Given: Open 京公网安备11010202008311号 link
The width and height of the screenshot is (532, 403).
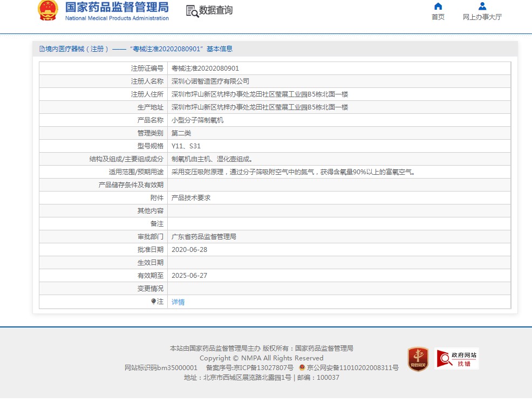Looking at the screenshot, I should tap(352, 368).
